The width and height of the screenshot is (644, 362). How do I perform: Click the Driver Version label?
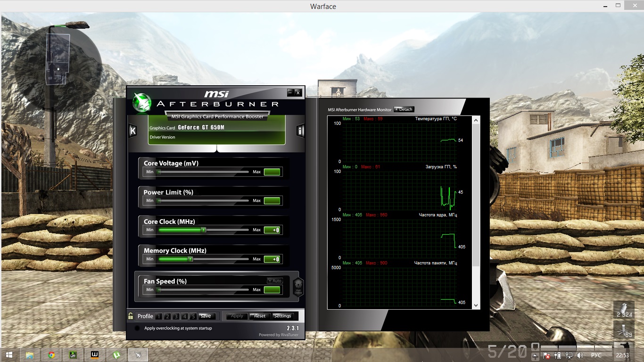pos(162,137)
